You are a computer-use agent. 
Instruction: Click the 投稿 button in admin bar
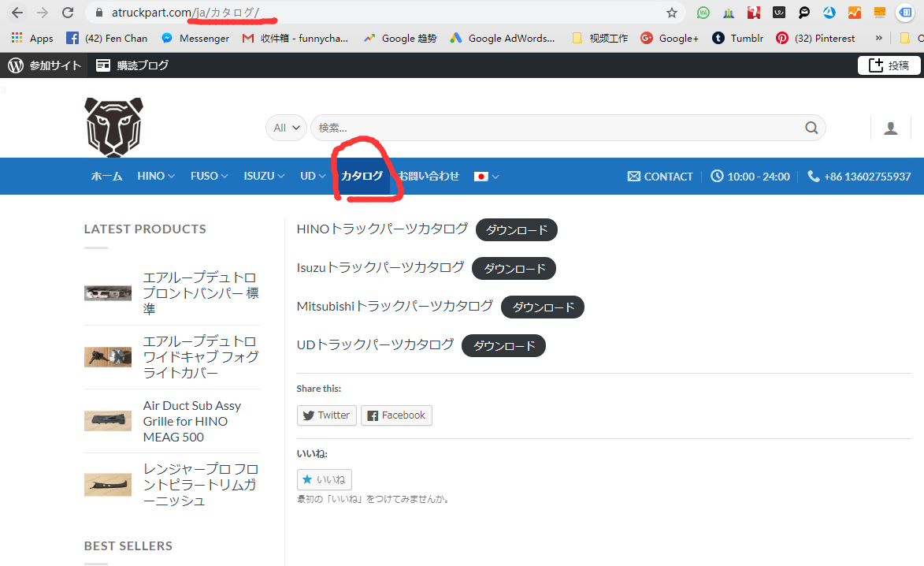pos(889,65)
